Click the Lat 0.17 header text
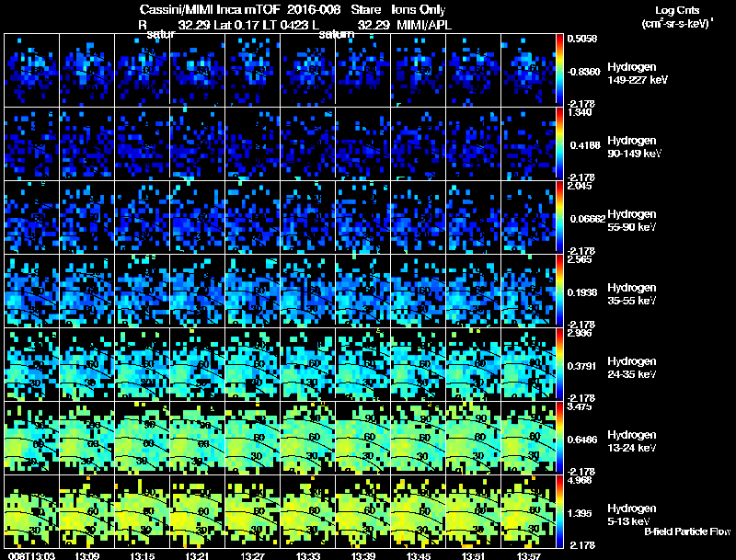 point(235,25)
